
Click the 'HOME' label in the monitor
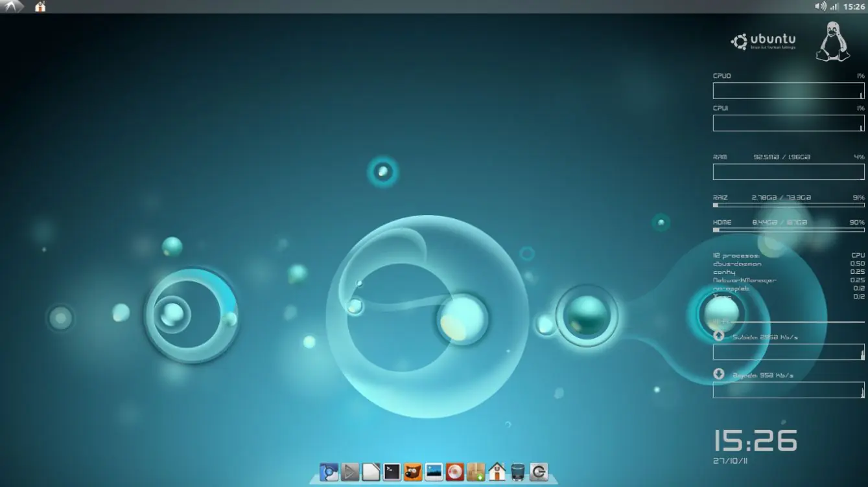722,222
